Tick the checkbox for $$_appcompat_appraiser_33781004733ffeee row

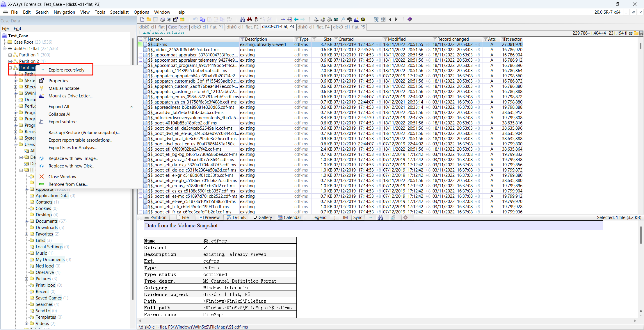pos(140,55)
